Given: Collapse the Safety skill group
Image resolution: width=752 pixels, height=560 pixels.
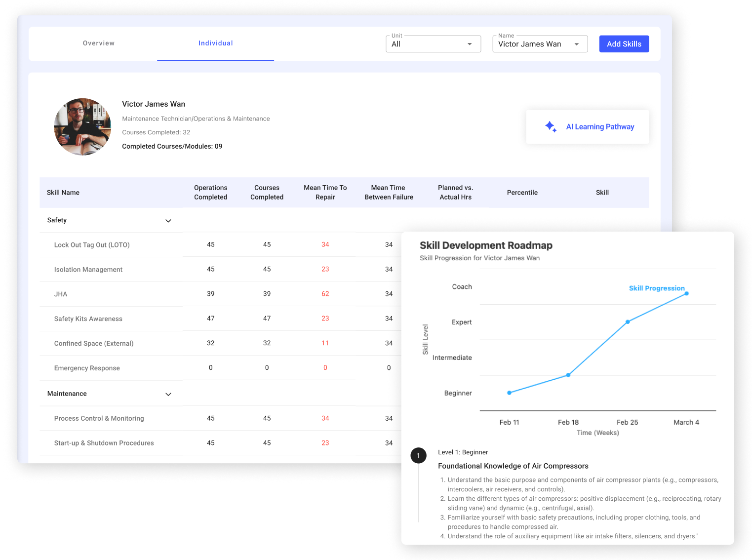Looking at the screenshot, I should (x=168, y=221).
